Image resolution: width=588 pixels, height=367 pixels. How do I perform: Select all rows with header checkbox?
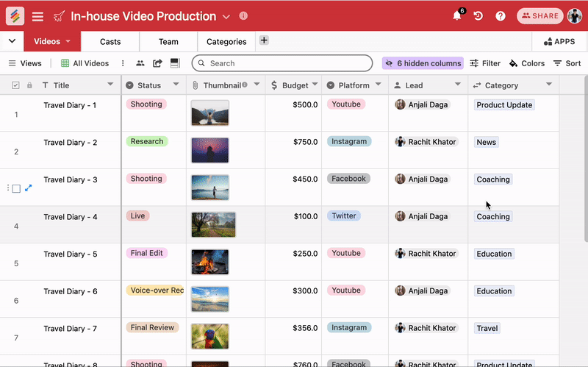[15, 85]
